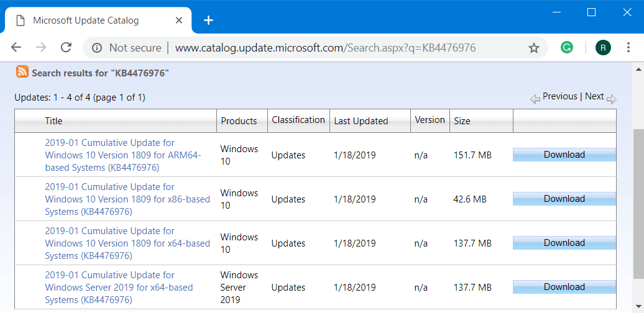Image resolution: width=644 pixels, height=313 pixels.
Task: Sort by Last Updated column header
Action: click(x=361, y=121)
